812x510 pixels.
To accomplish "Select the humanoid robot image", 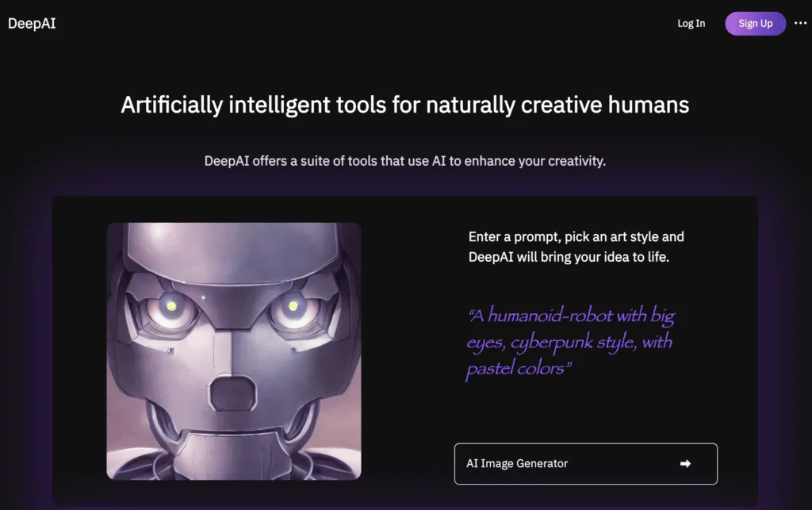I will pos(234,351).
